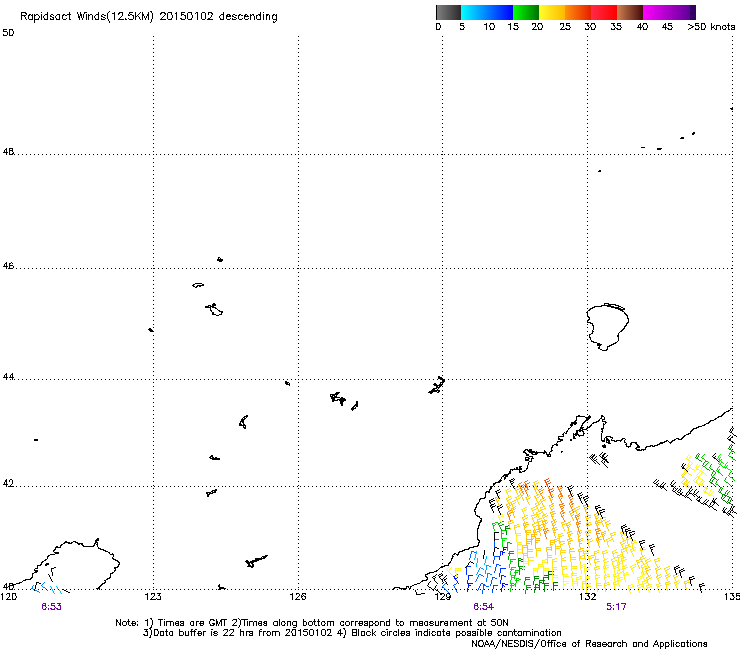Viewport: 740px width, 650px height.
Task: Click longitude axis label "132"
Action: coord(587,597)
